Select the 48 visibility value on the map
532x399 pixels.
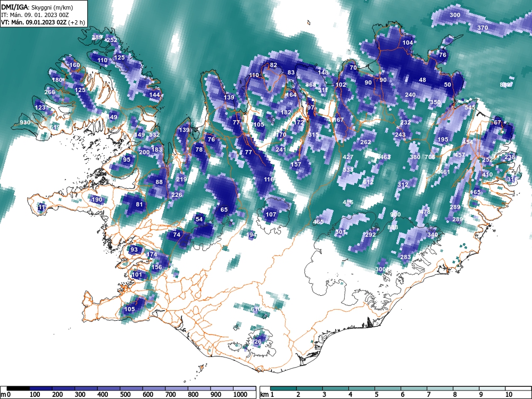point(422,80)
